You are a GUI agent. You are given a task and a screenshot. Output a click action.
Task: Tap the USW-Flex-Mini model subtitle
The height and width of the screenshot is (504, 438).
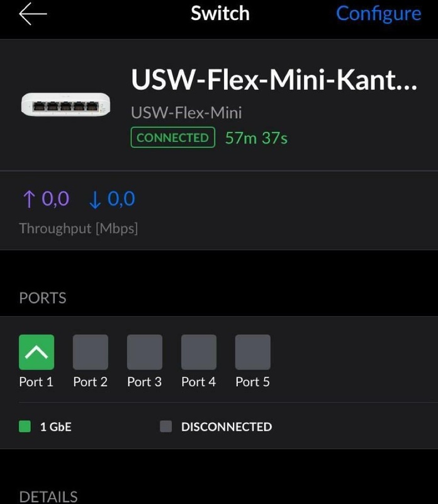(186, 113)
